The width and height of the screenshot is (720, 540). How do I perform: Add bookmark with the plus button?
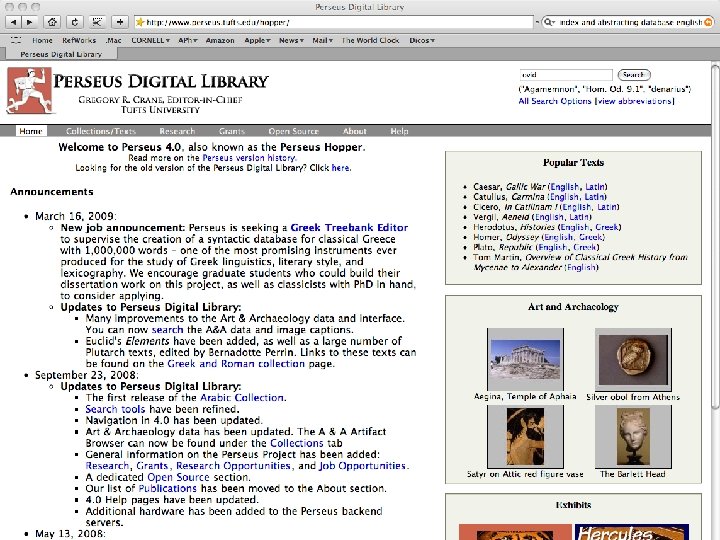coord(120,22)
